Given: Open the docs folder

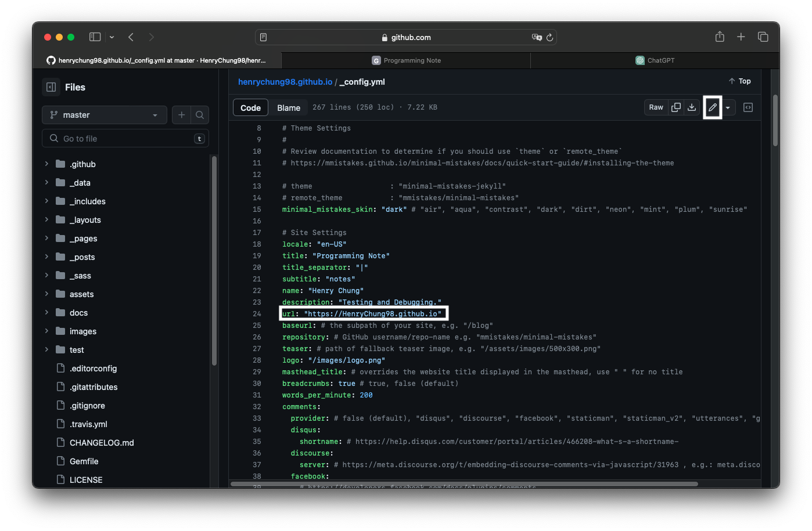Looking at the screenshot, I should (78, 313).
